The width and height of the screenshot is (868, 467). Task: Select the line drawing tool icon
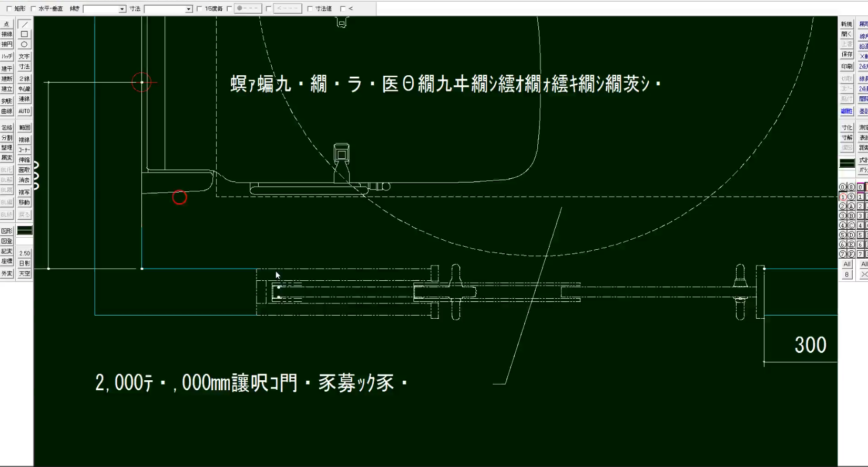pyautogui.click(x=24, y=24)
